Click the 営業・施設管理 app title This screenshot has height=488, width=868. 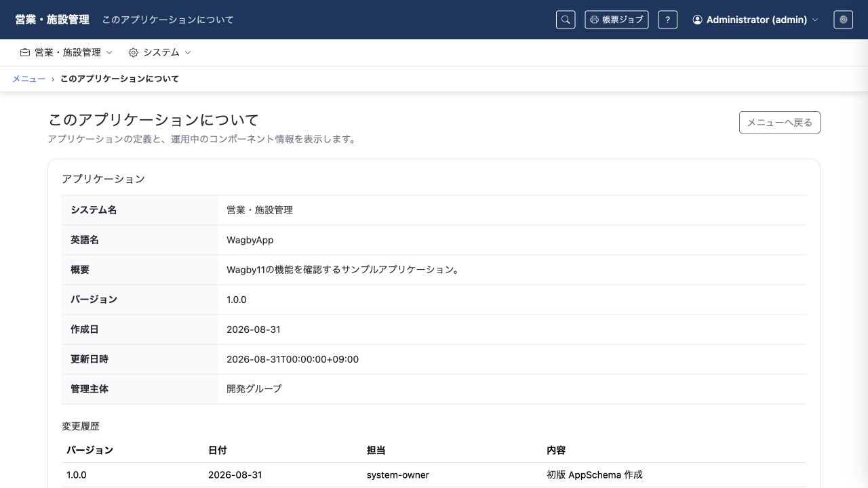pyautogui.click(x=52, y=20)
